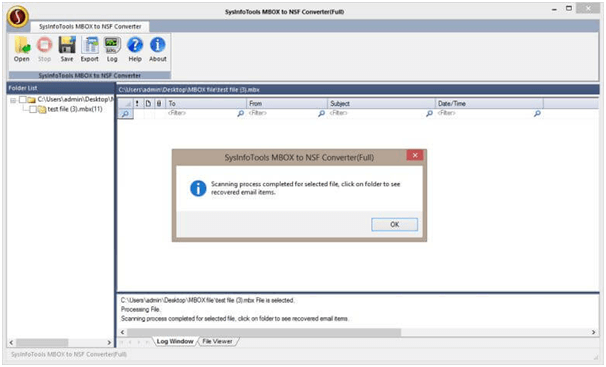Open an MBOX file with Open icon
The image size is (606, 367).
click(22, 49)
